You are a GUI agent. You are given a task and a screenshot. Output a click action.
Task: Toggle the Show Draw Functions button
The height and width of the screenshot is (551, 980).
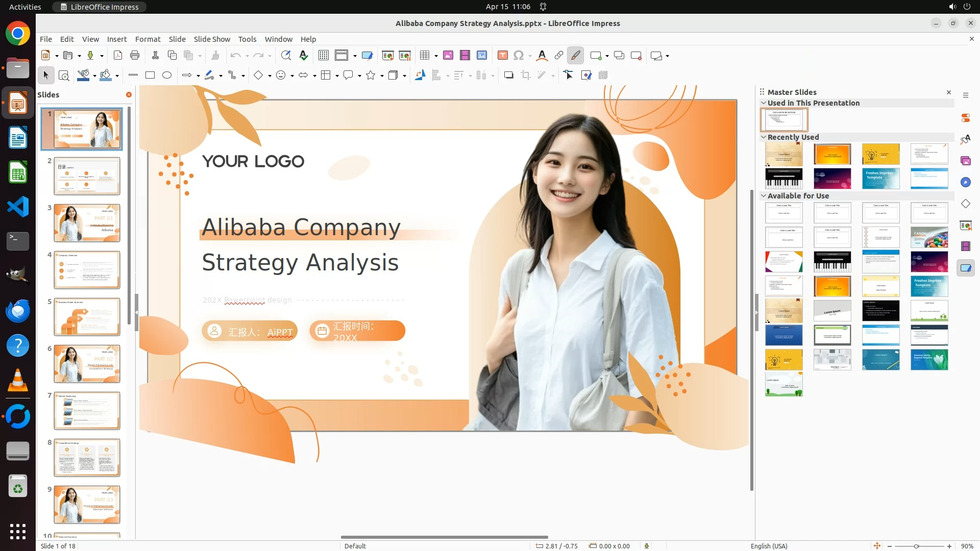[575, 56]
